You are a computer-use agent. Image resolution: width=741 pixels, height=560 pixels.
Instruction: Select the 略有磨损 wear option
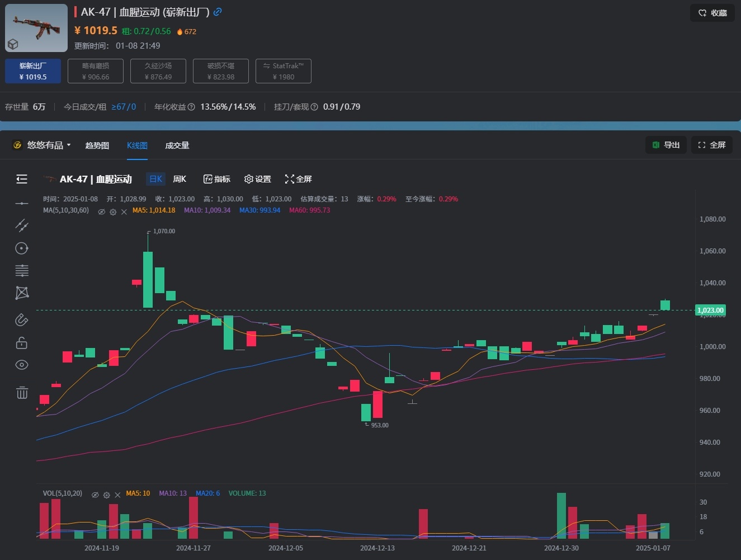[x=96, y=71]
